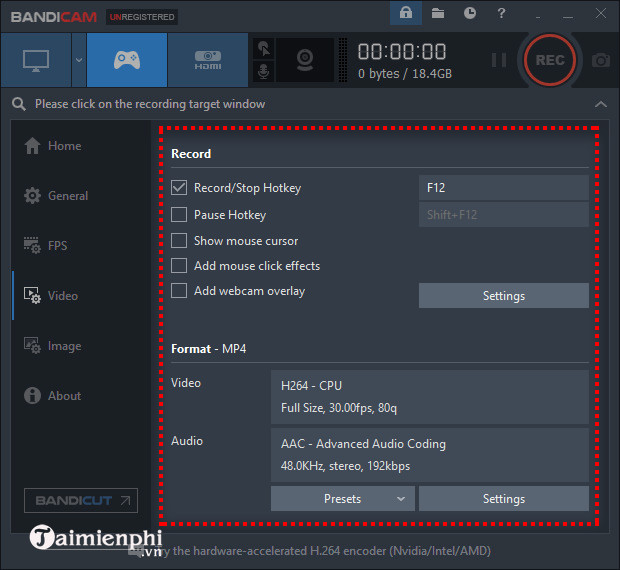The width and height of the screenshot is (620, 570).
Task: Click the H264 - CPU video codec box
Action: [429, 397]
